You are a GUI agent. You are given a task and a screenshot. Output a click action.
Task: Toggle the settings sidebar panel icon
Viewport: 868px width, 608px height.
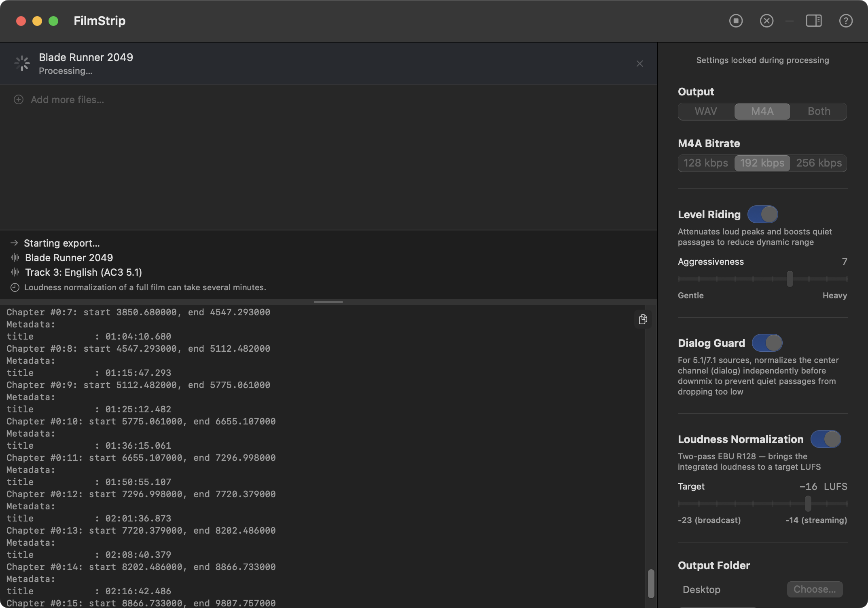[x=814, y=21]
